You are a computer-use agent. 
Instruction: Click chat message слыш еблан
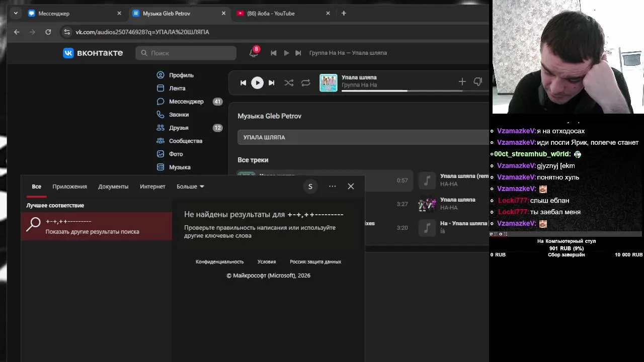549,200
